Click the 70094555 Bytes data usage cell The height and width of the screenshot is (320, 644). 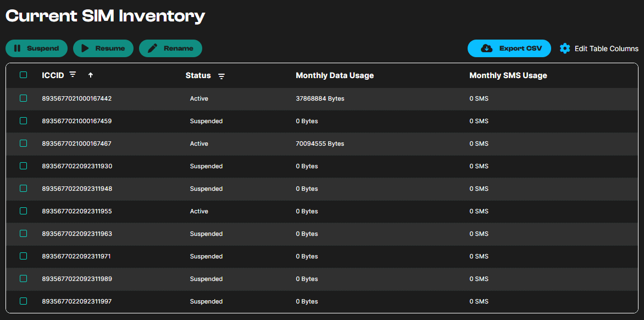(320, 144)
